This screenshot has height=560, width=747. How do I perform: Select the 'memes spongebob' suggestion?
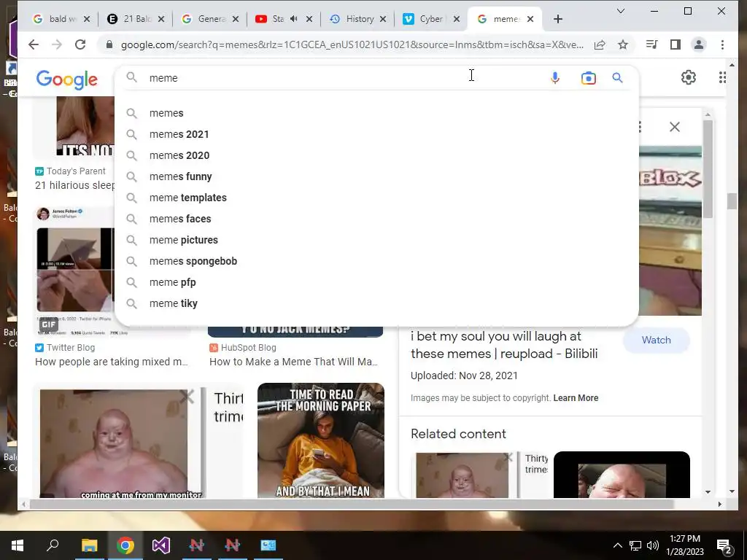376,261
